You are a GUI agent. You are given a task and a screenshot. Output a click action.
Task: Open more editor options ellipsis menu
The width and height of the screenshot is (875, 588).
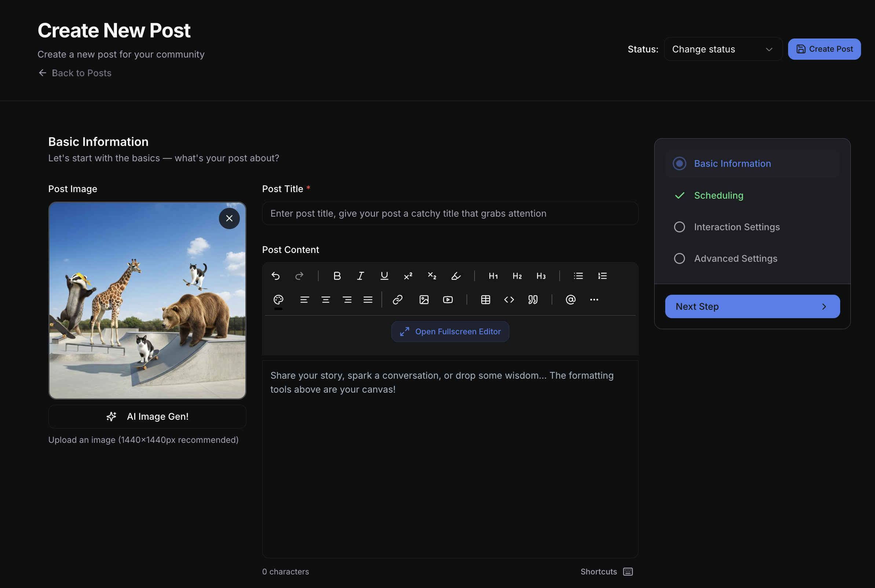pyautogui.click(x=594, y=299)
